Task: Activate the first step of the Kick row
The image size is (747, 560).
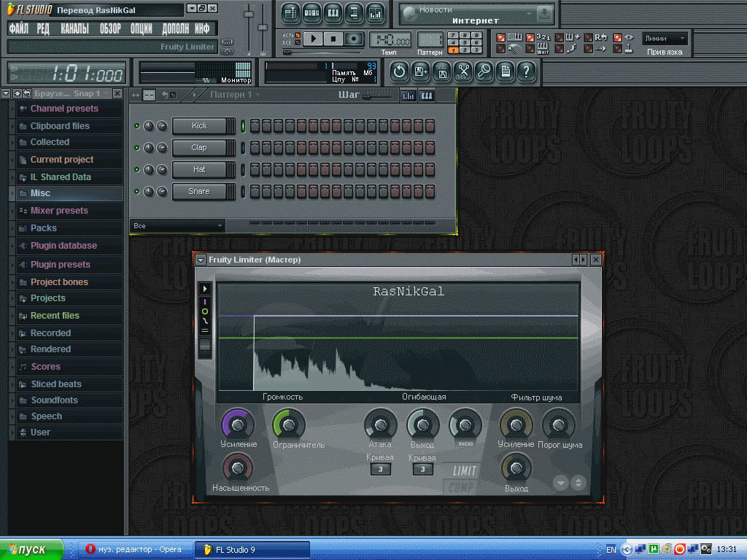Action: pos(255,125)
